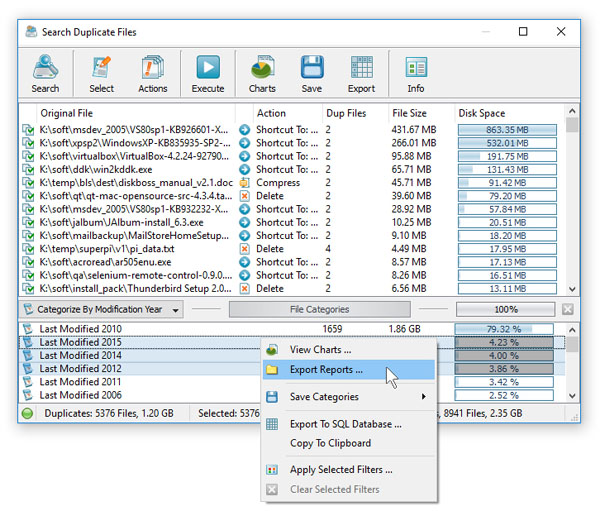Image resolution: width=600 pixels, height=511 pixels.
Task: Click Shortcut arrow icon for selenium-remote-control row
Action: pos(245,275)
